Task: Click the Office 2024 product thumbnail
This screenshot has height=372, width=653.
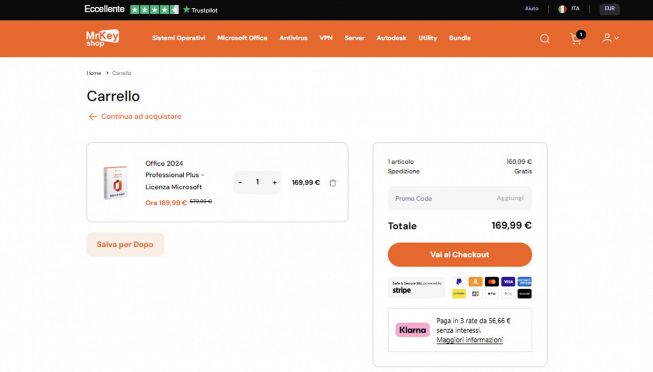Action: point(116,182)
